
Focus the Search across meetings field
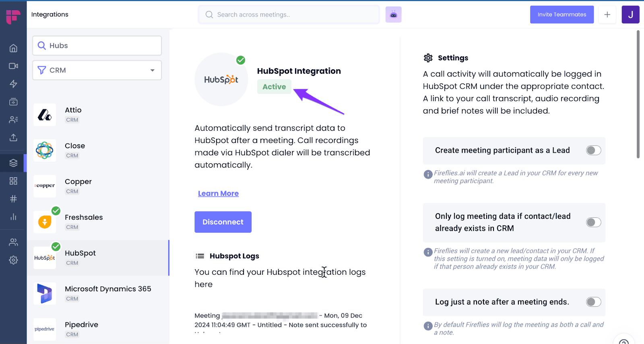(289, 14)
